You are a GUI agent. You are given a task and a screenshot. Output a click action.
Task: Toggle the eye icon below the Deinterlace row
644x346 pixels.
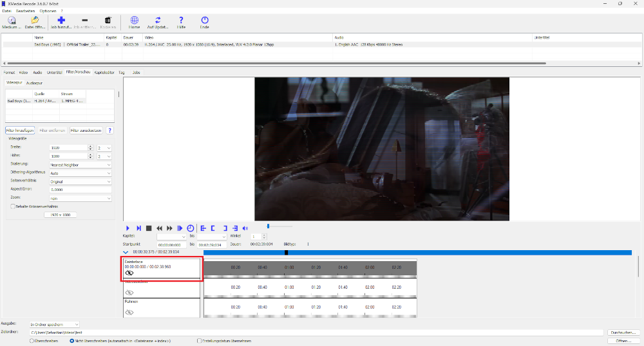(129, 293)
